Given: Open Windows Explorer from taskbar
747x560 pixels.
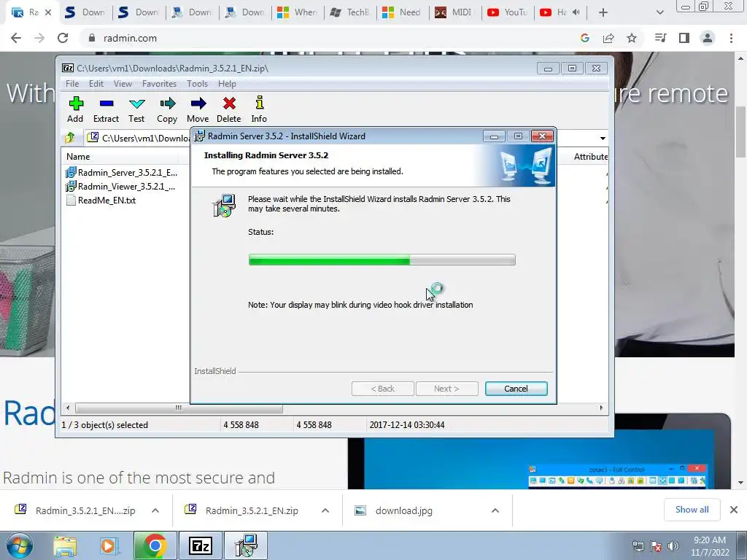Looking at the screenshot, I should [x=65, y=545].
